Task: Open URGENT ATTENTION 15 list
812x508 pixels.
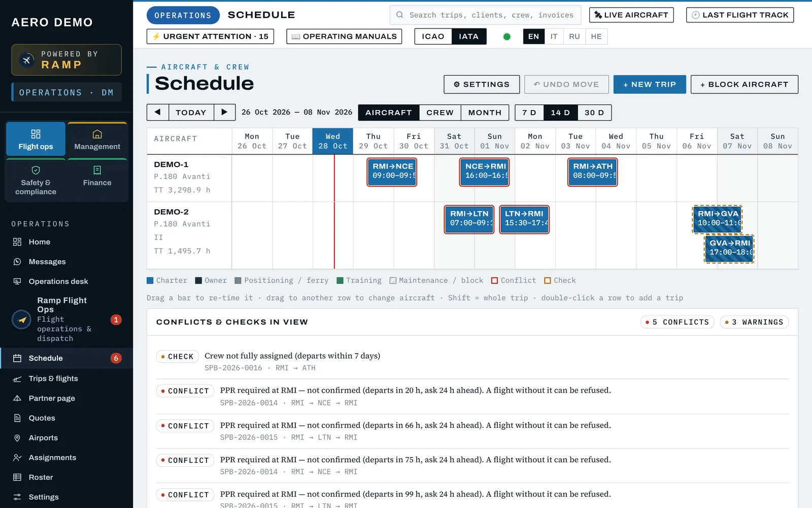Action: coord(210,37)
